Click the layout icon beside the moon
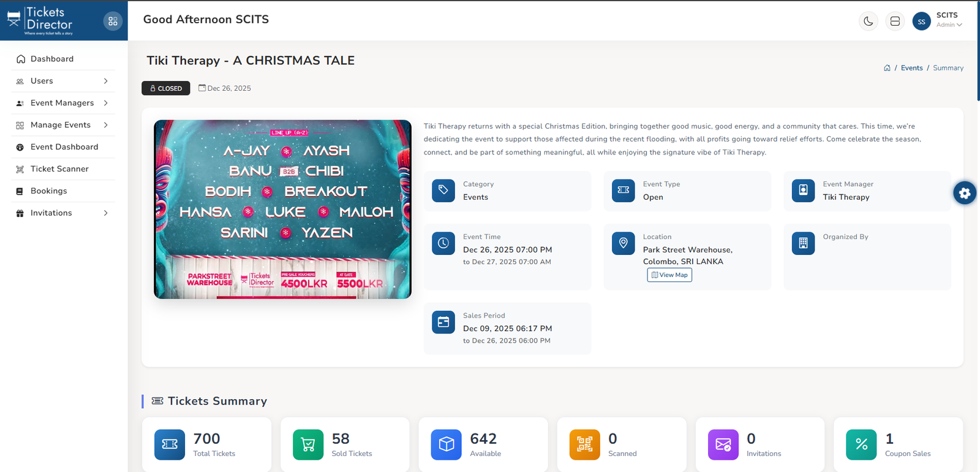The image size is (980, 472). (895, 21)
